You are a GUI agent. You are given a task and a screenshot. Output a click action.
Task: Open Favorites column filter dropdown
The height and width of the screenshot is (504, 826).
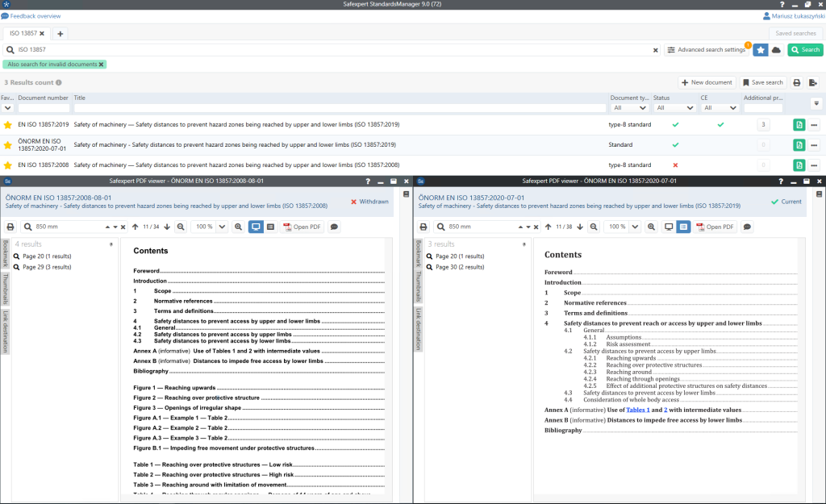[7, 108]
